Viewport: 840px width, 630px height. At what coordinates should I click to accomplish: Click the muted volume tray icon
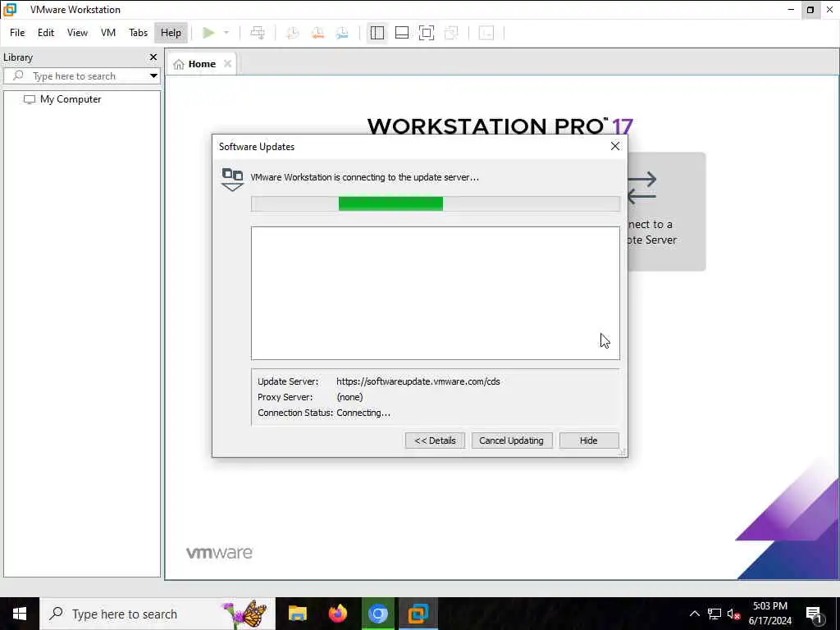(734, 614)
